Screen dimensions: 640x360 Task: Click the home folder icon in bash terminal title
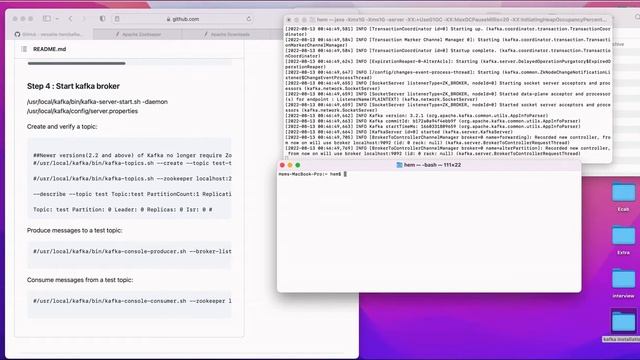[x=399, y=165]
